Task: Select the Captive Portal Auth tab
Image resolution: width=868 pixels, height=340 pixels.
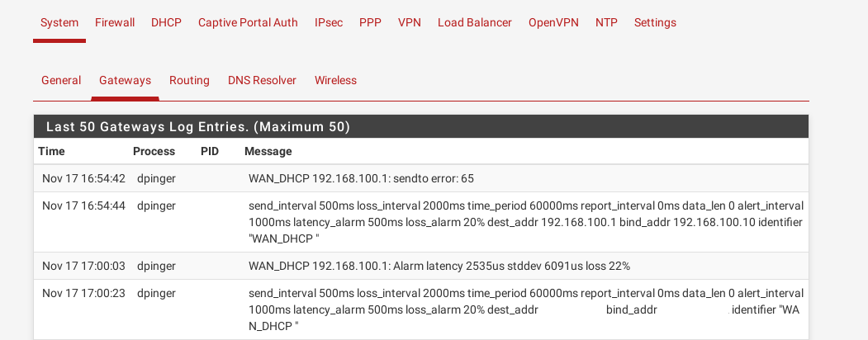Action: coord(248,23)
